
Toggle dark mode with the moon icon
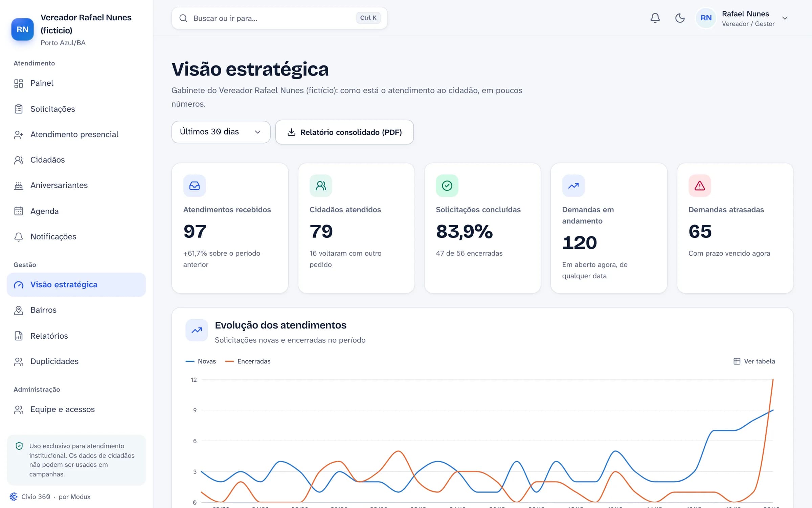pos(680,18)
